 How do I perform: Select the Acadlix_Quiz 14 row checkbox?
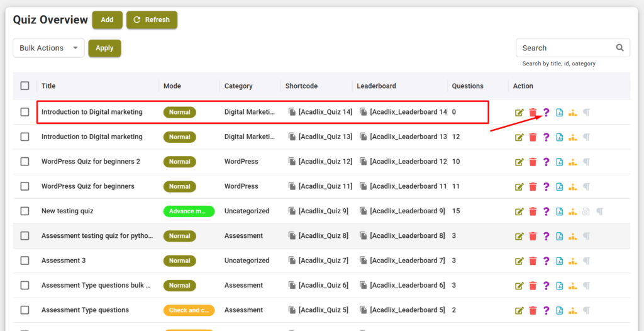25,112
